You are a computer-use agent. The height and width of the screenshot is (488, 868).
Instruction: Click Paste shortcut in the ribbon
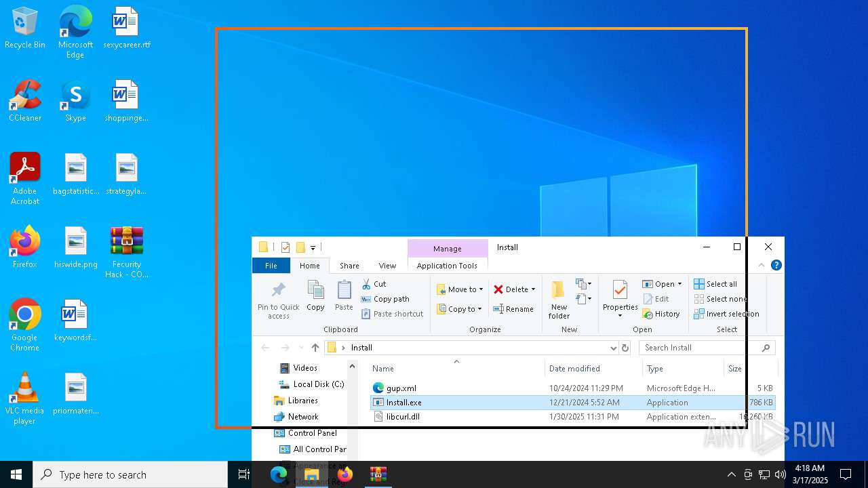click(392, 314)
